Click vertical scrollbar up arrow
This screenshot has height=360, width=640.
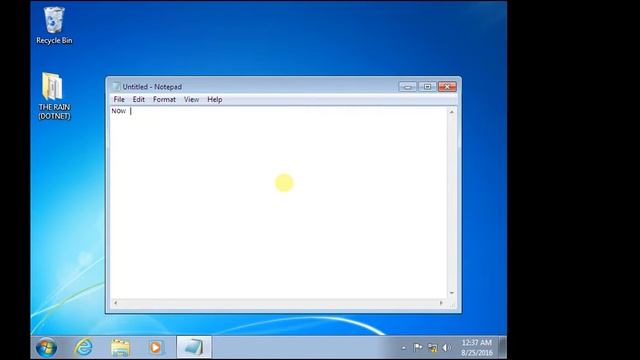451,112
